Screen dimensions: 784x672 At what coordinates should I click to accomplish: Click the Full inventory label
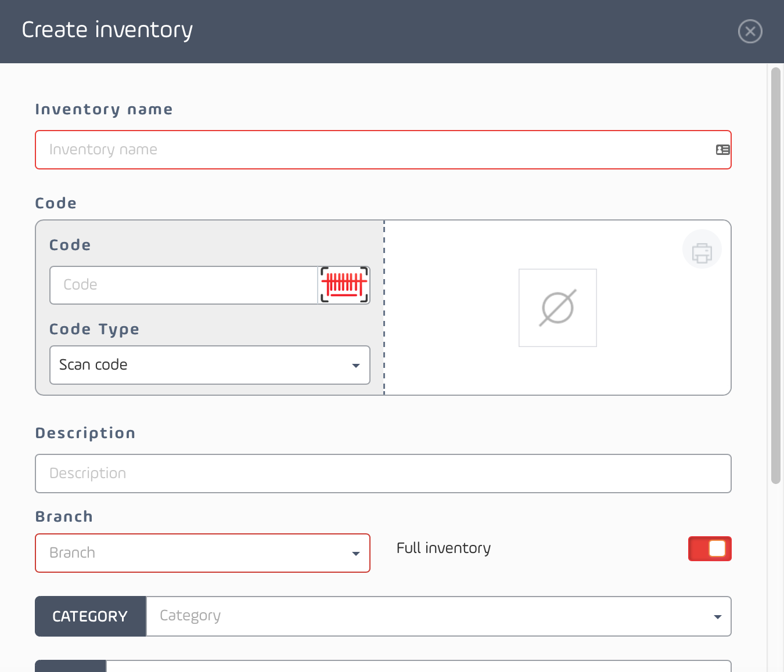[x=444, y=548]
